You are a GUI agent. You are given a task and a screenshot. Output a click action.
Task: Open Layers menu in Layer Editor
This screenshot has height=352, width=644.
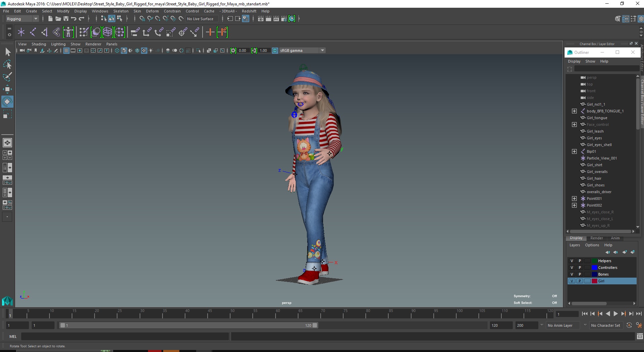pyautogui.click(x=574, y=245)
